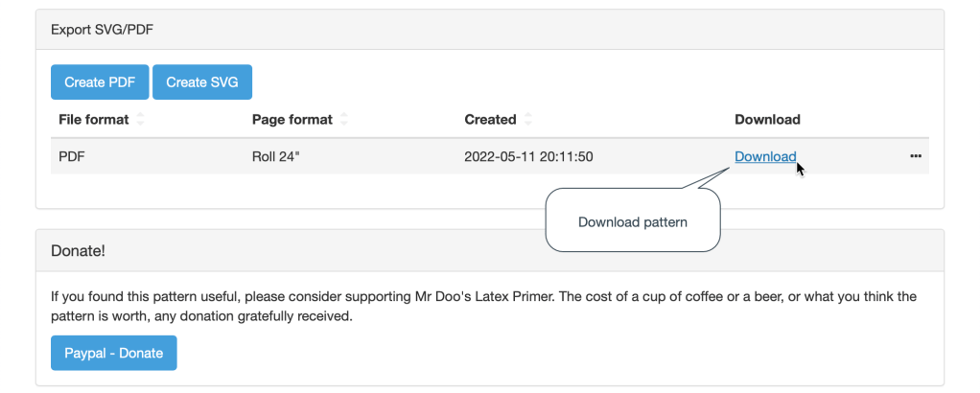Click the 2022-05-11 20:11:50 timestamp cell

(527, 156)
